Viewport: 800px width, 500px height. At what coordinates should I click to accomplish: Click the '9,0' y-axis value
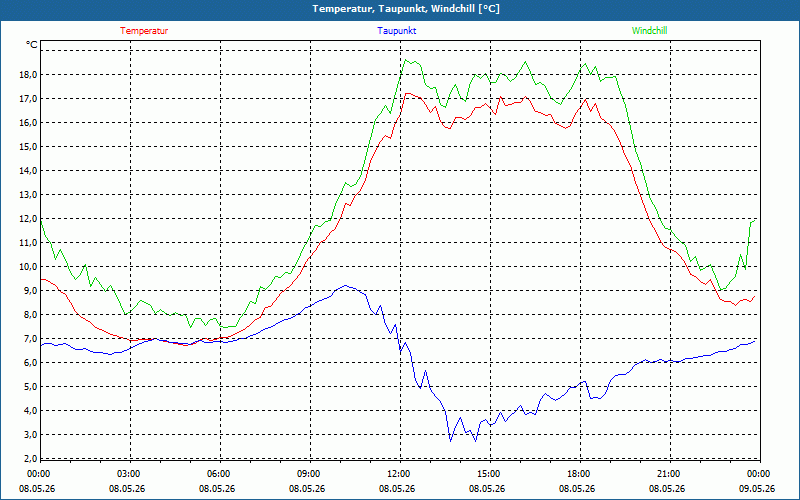(x=30, y=290)
